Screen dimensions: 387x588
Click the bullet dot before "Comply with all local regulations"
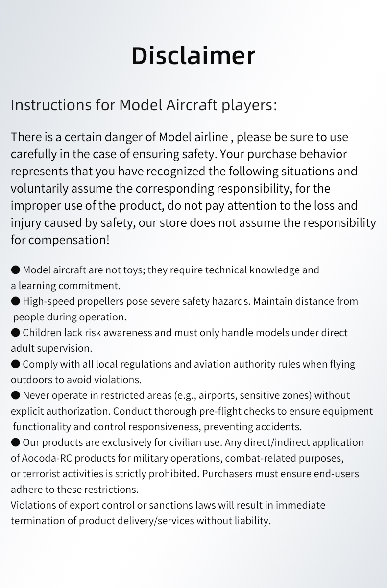pos(16,364)
